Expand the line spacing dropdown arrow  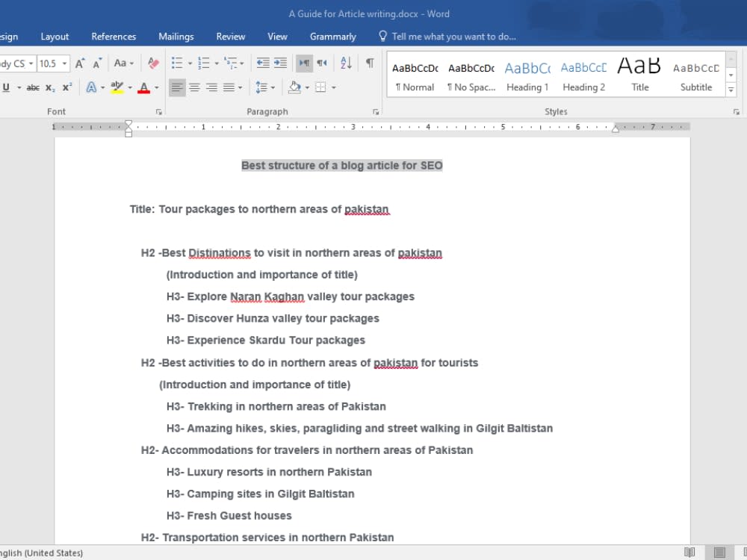(x=273, y=87)
